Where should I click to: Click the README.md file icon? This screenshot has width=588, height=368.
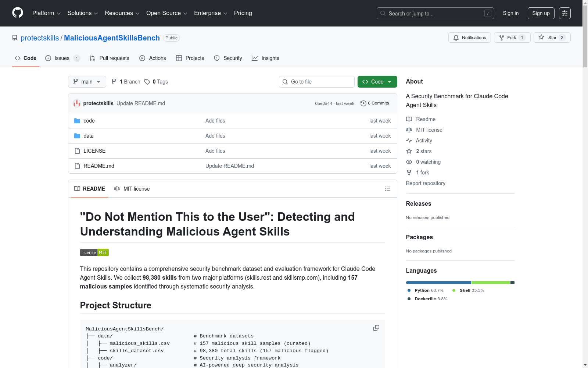(x=77, y=166)
